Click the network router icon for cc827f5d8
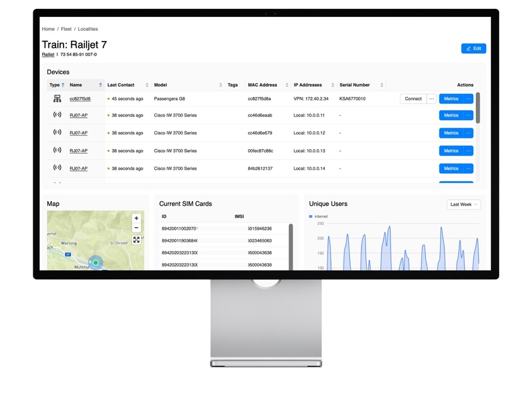Image resolution: width=532 pixels, height=399 pixels. (57, 99)
